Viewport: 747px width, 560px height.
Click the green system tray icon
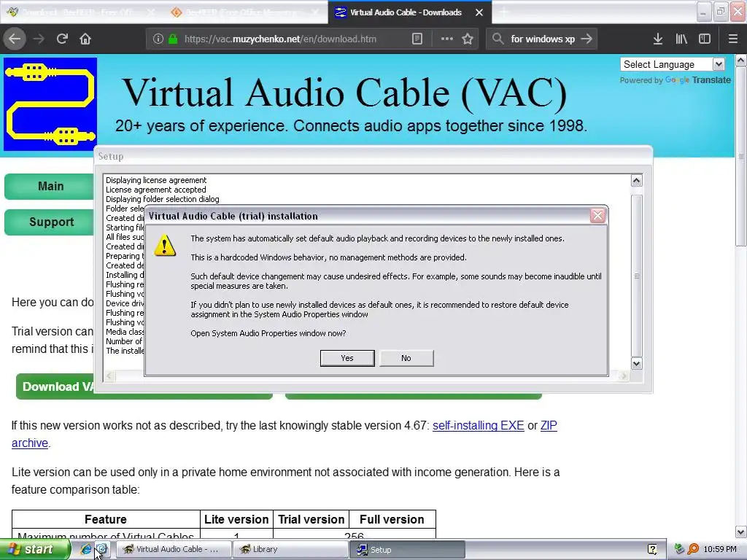[x=680, y=549]
